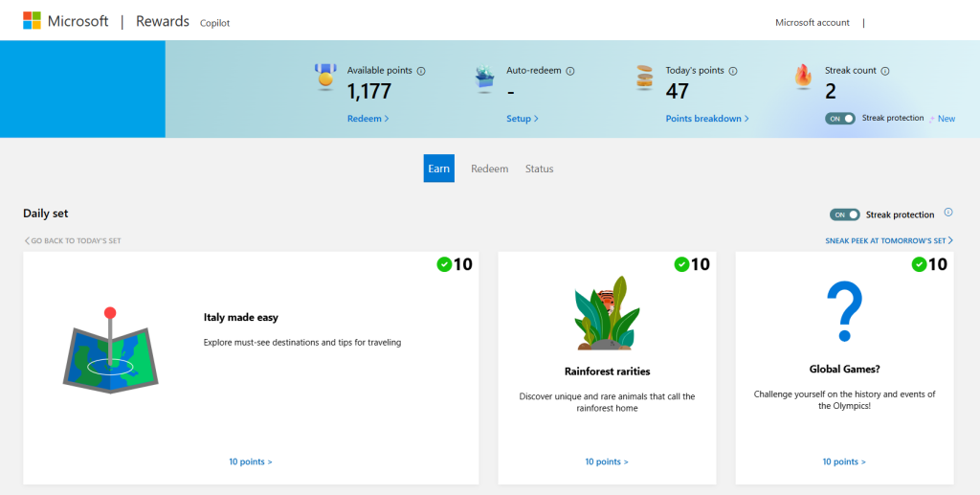Toggle the Daily set Streak protection switch
The width and height of the screenshot is (980, 495).
pos(845,214)
